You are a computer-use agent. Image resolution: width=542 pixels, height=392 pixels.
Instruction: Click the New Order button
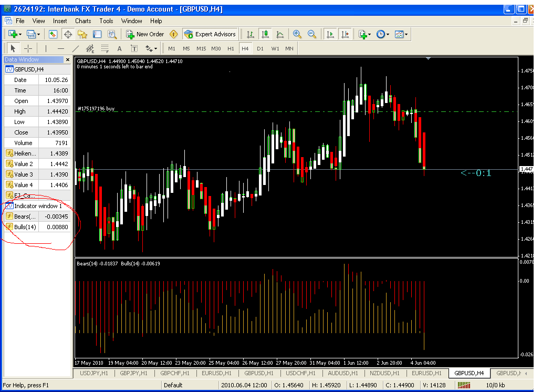(x=145, y=34)
